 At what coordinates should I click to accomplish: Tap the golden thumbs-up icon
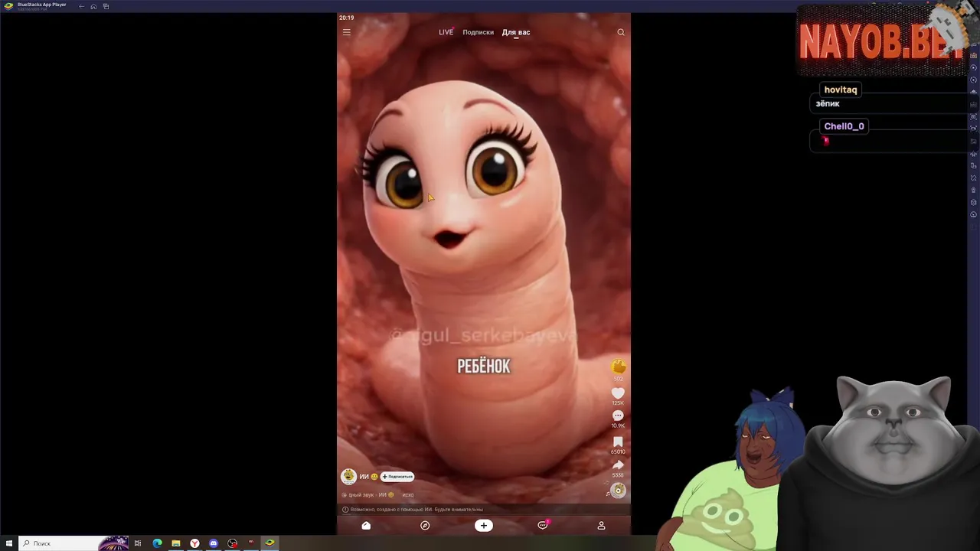click(618, 367)
